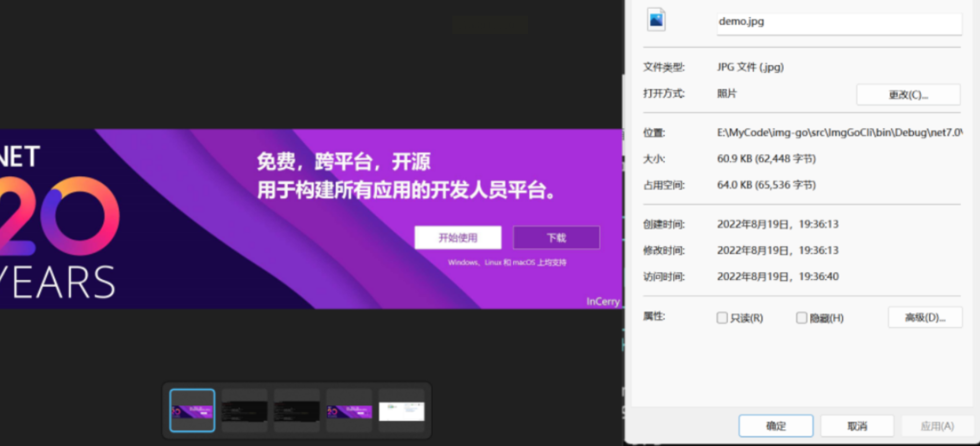Image resolution: width=980 pixels, height=446 pixels.
Task: Click the JPG file icon in properties dialog
Action: point(656,20)
